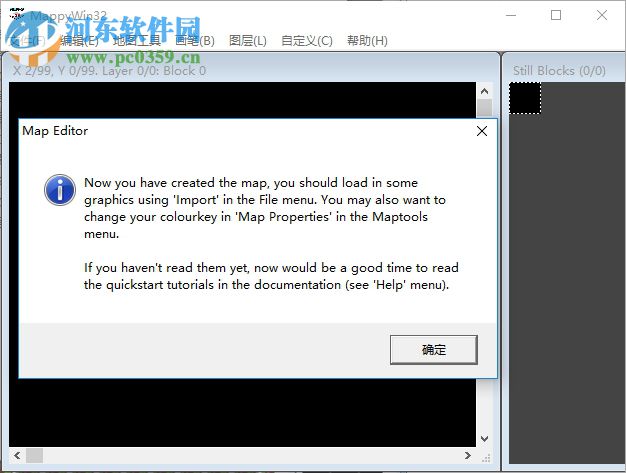Open the 图层(L) menu
This screenshot has width=626, height=473.
click(x=248, y=40)
